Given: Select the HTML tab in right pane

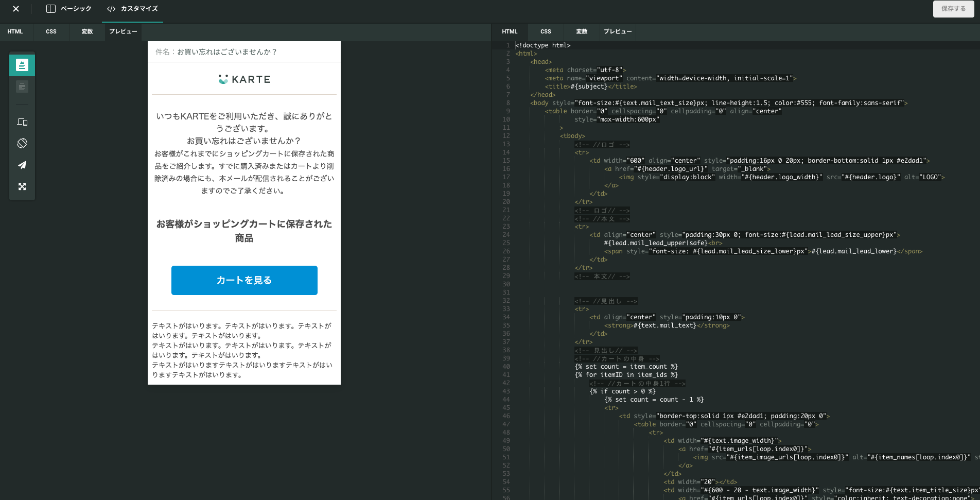Looking at the screenshot, I should 510,31.
